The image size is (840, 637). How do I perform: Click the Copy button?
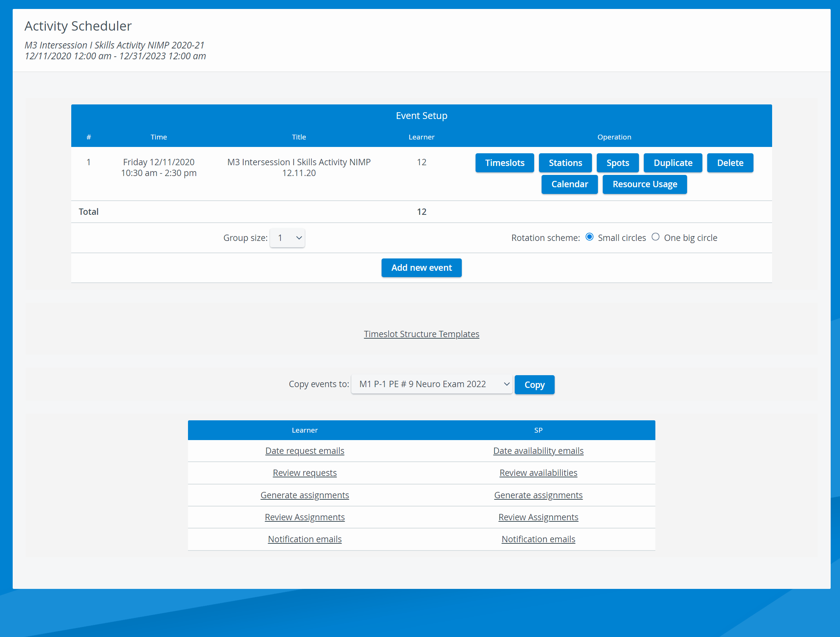coord(534,385)
